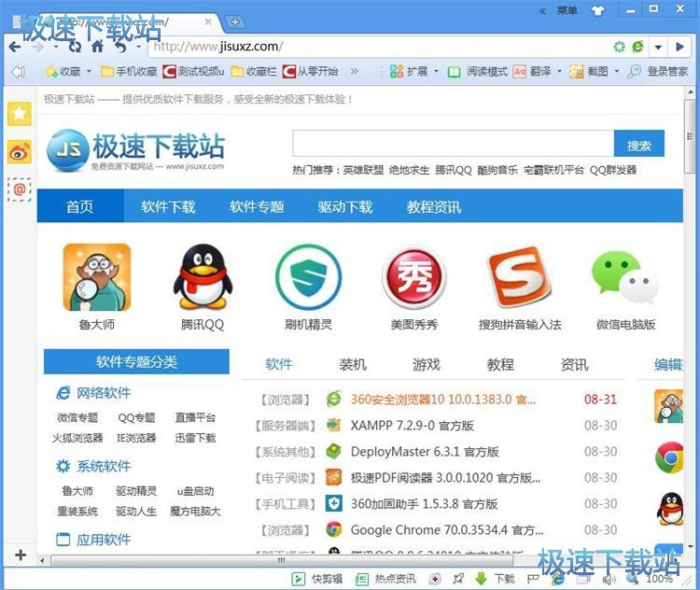700x590 pixels.
Task: Open the 手机收藏 bookmarks folder
Action: (129, 72)
